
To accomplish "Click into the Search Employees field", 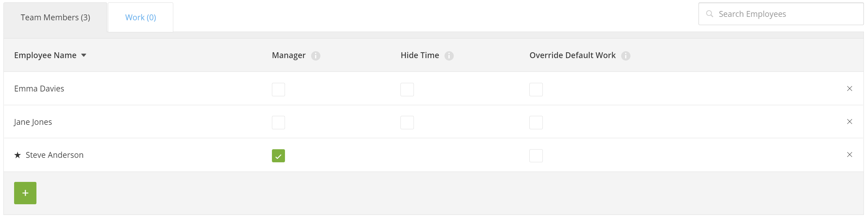I will [x=781, y=14].
